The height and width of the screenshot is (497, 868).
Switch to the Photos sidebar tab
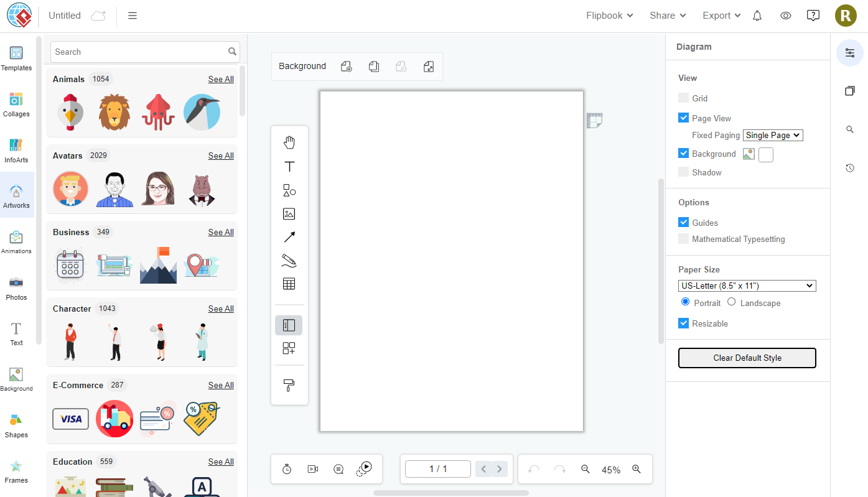[16, 287]
